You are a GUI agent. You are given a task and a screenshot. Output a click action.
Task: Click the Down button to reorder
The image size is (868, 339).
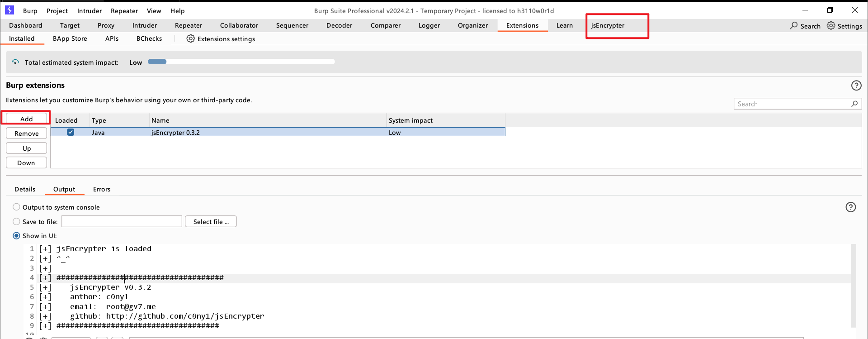[26, 162]
